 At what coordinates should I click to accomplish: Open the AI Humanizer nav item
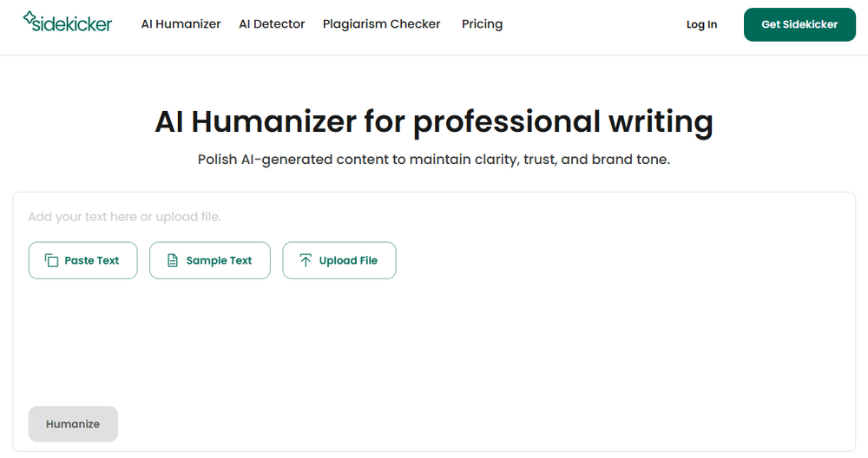(181, 24)
